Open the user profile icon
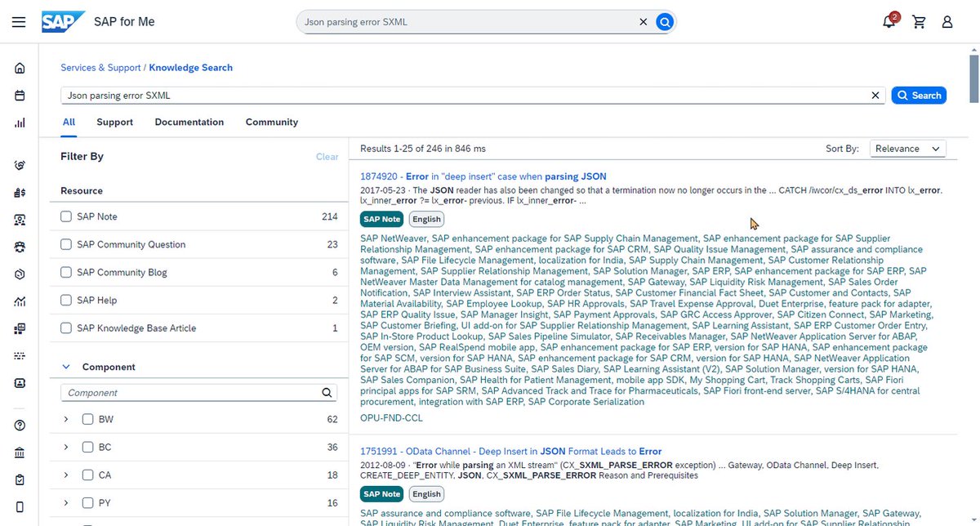 pos(947,22)
